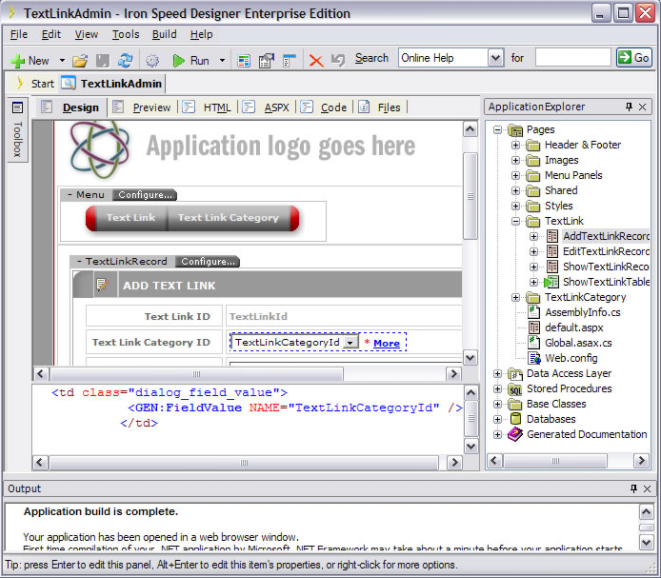This screenshot has width=661, height=578.
Task: Click the Application Explorer horizontal scrollbar thumb
Action: (x=555, y=460)
